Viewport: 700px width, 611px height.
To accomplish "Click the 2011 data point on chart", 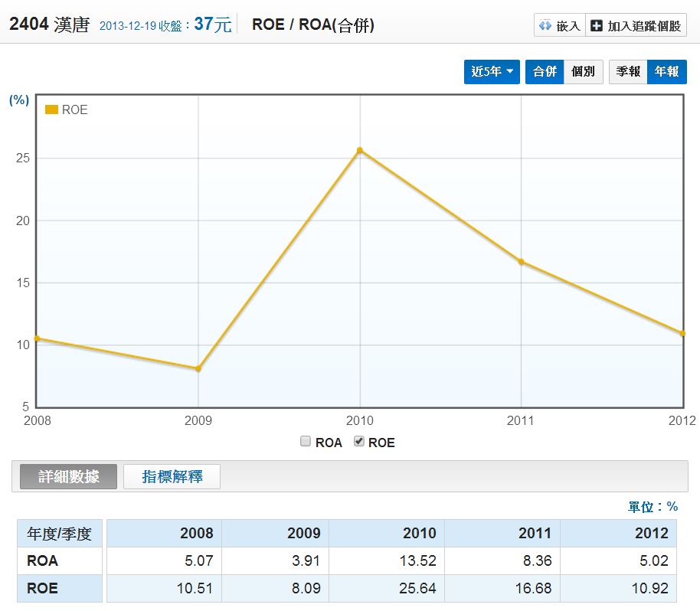I will 522,262.
